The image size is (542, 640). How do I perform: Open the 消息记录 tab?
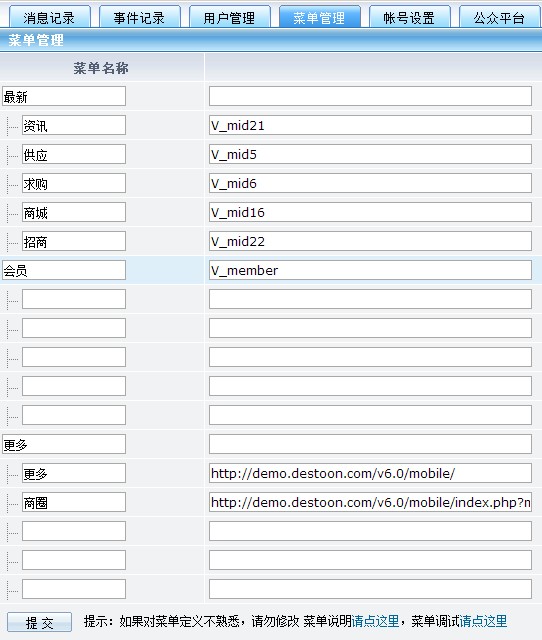[49, 17]
